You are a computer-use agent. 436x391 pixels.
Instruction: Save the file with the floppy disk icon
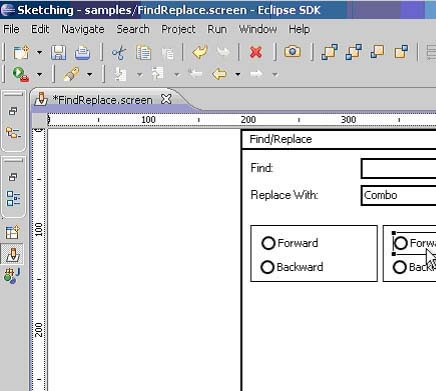[58, 53]
